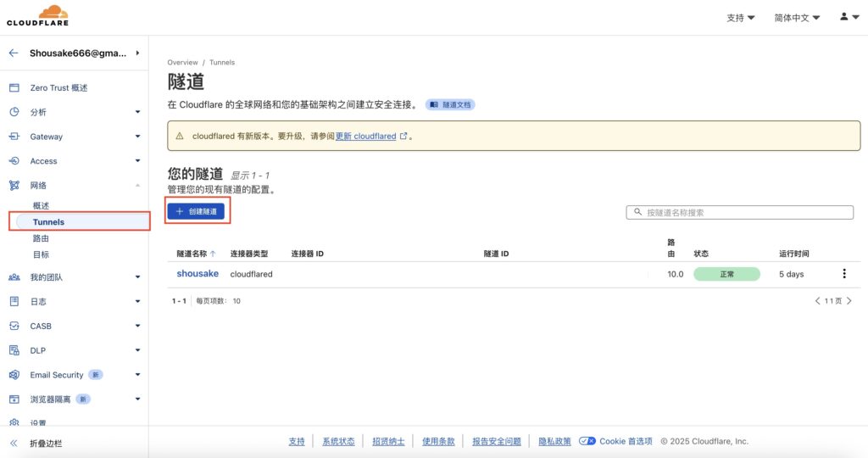Click the 更新 cloudflared link
The height and width of the screenshot is (458, 868).
coord(366,136)
